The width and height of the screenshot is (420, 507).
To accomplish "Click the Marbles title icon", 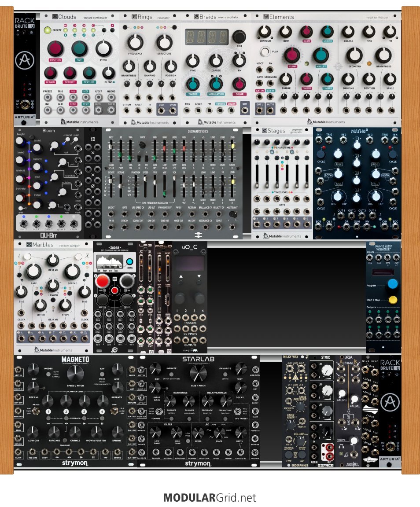I will 29,245.
